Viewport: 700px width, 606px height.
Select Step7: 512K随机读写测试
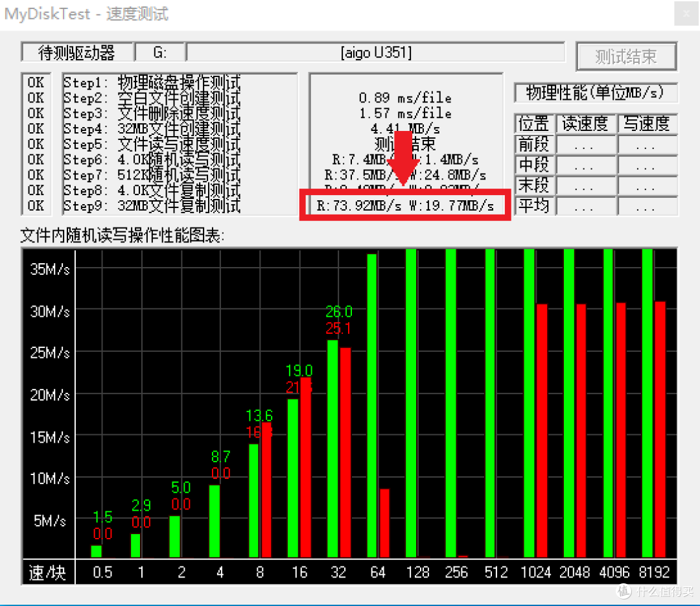pyautogui.click(x=152, y=175)
